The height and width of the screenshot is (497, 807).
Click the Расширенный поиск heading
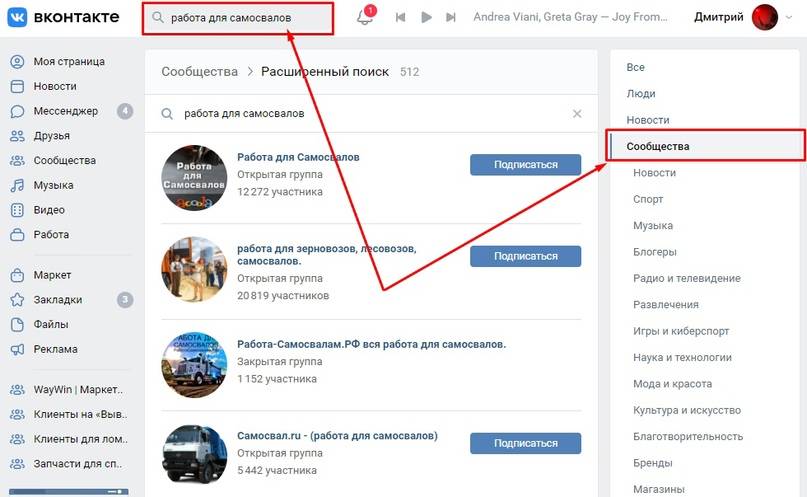point(325,72)
